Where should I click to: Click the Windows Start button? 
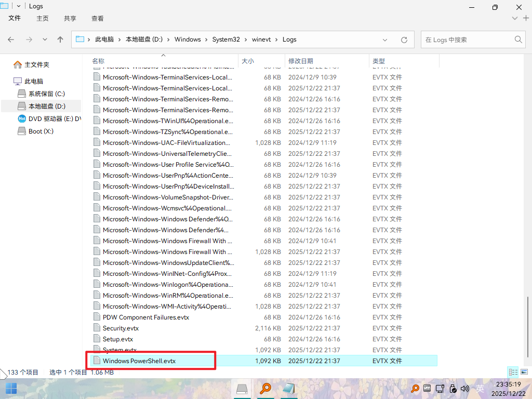pyautogui.click(x=11, y=389)
